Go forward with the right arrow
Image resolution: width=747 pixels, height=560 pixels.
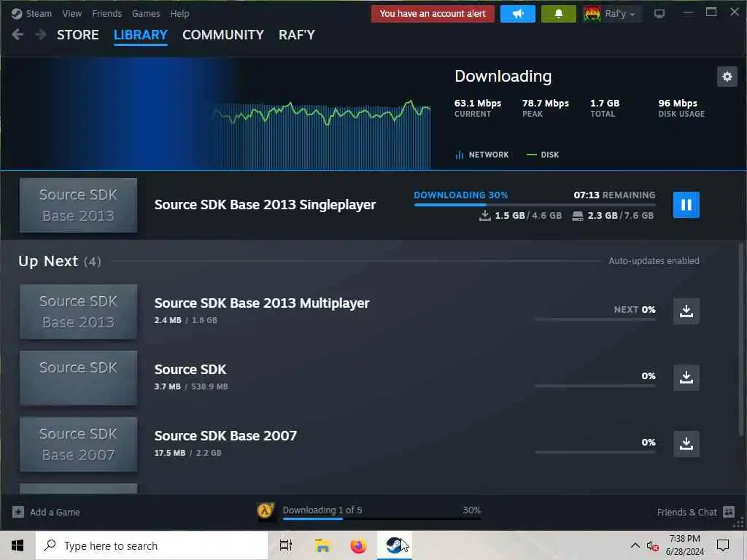41,35
